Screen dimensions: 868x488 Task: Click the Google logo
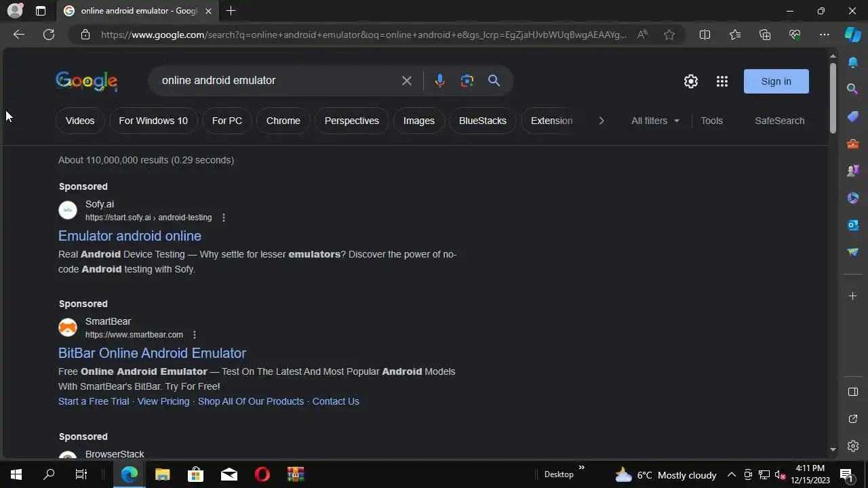[x=87, y=81]
